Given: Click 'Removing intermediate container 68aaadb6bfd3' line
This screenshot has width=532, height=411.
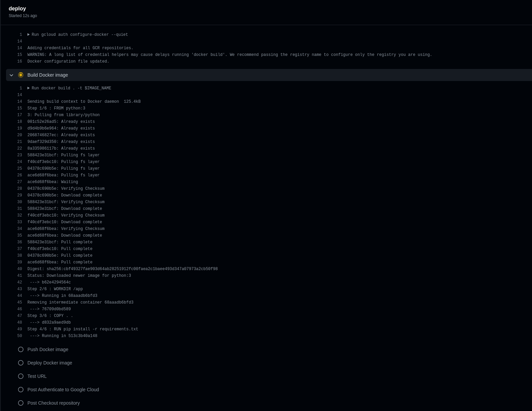Looking at the screenshot, I should pos(80,302).
